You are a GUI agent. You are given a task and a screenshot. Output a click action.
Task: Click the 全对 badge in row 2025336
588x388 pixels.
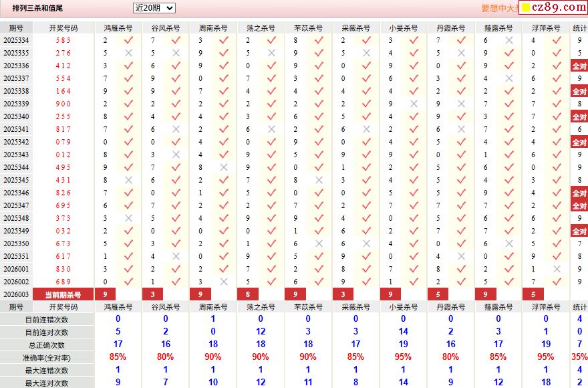(579, 66)
